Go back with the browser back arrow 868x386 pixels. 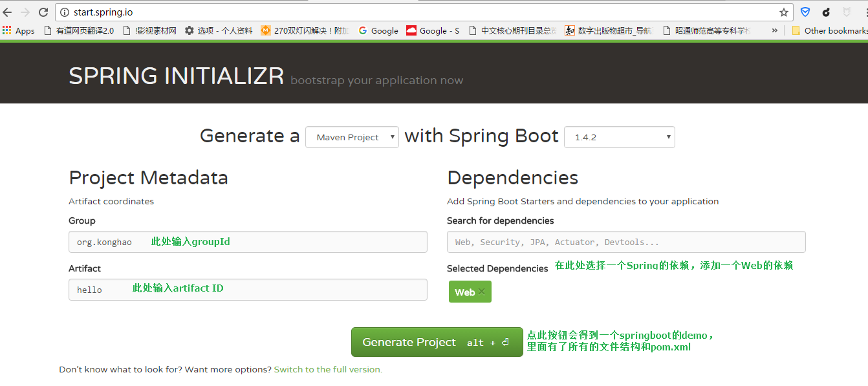7,12
